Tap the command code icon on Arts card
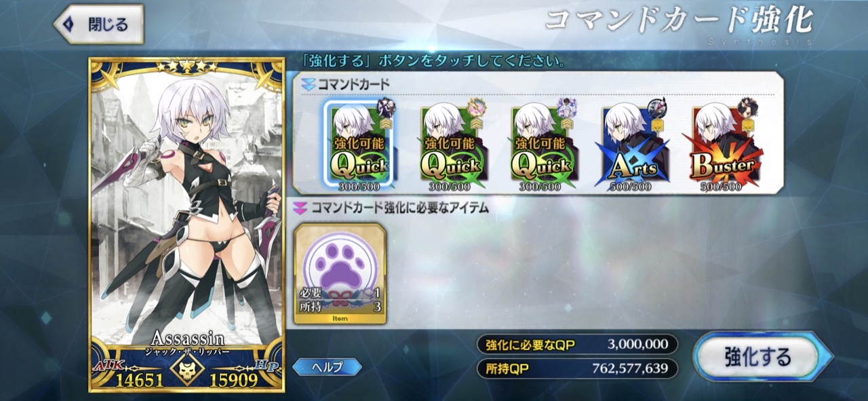 coord(658,109)
